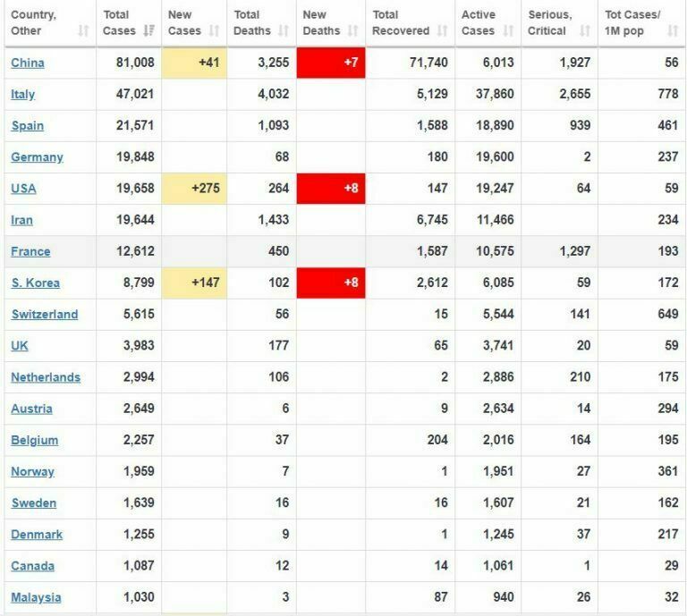The height and width of the screenshot is (616, 687).
Task: Click sort icon in Total Recovered header
Action: point(442,31)
